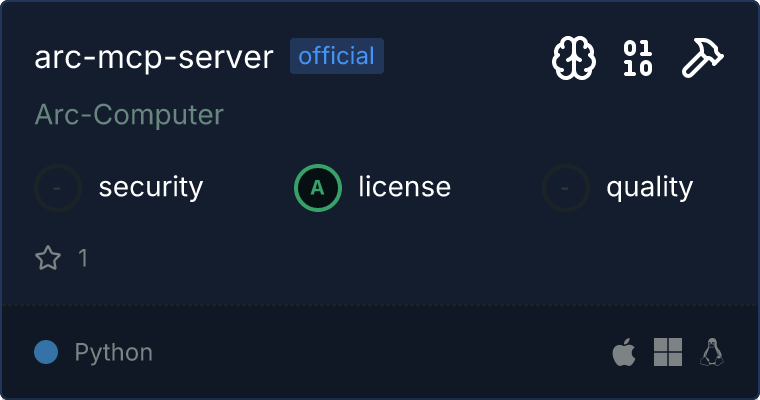Open the Arc-Computer author link
The height and width of the screenshot is (400, 760).
coord(129,115)
